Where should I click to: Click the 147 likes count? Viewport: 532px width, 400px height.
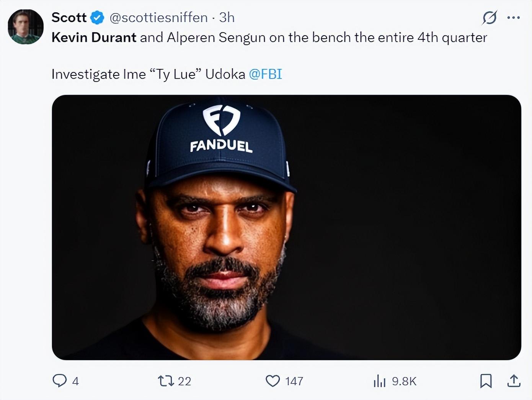(x=294, y=381)
